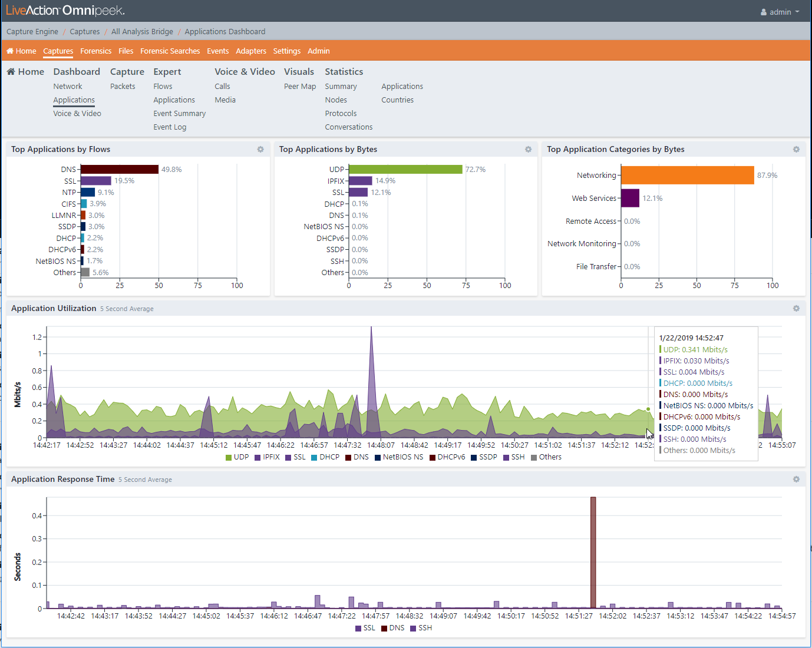Click the admin user icon
Viewport: 812px width, 648px height.
(x=764, y=12)
